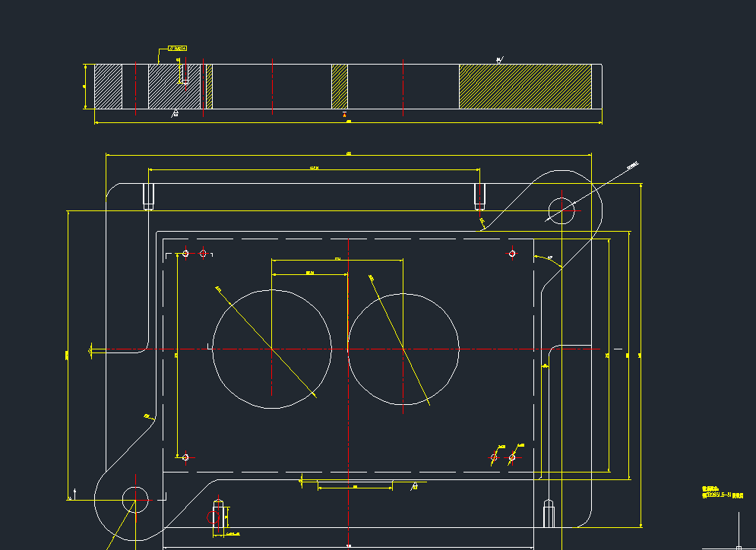Viewport: 756px width, 550px height.
Task: Click the surface finish symbol atop the section view
Action: click(499, 60)
